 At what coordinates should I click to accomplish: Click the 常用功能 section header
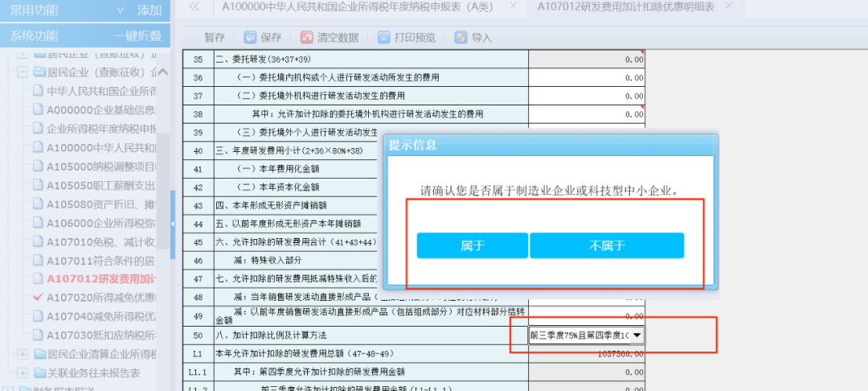coord(34,10)
